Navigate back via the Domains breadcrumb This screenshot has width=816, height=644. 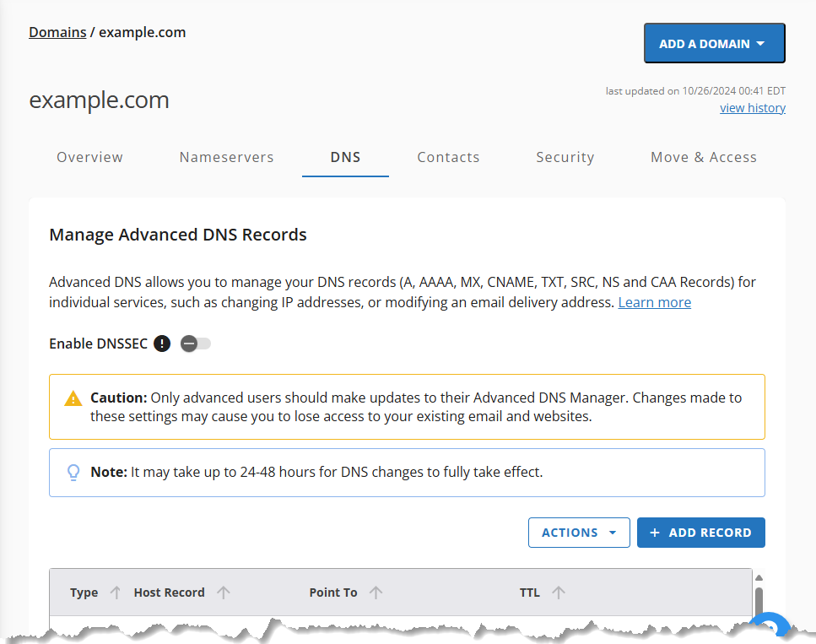(57, 32)
